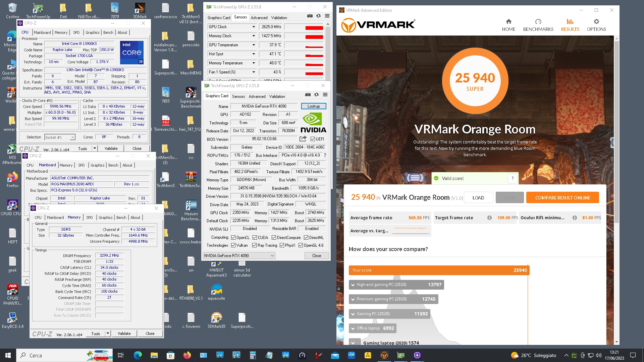The image size is (644, 362).
Task: Open VRMark RESULTS tab
Action: tap(570, 25)
